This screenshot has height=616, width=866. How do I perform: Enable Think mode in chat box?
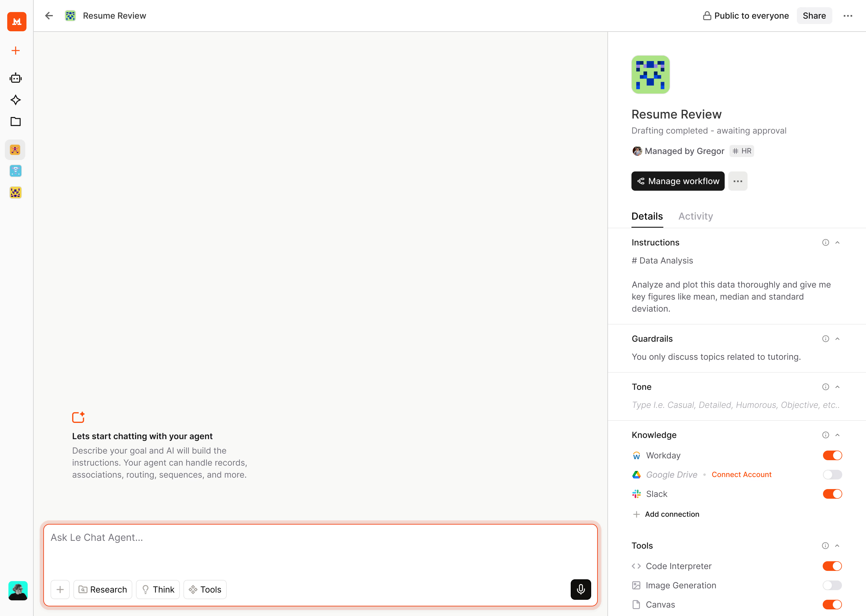pyautogui.click(x=158, y=590)
